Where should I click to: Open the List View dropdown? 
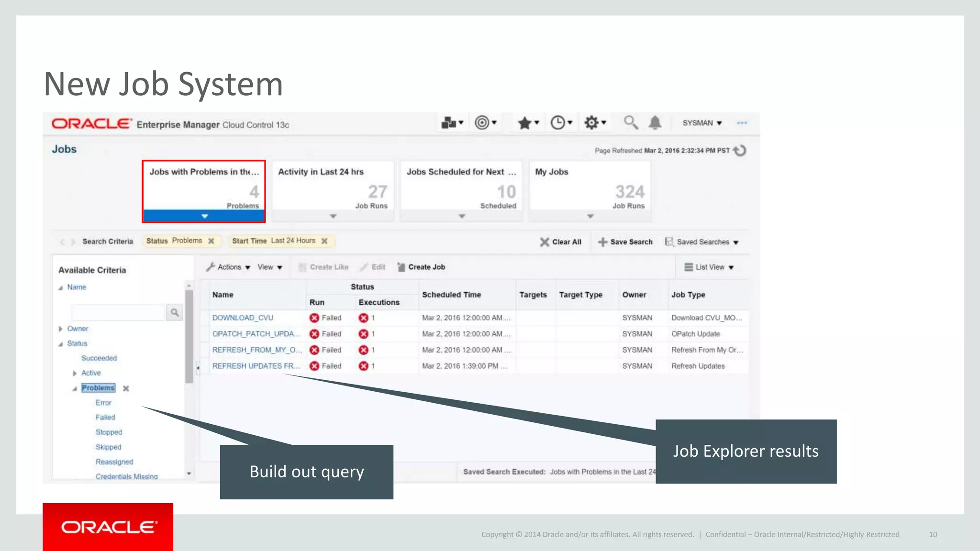709,267
